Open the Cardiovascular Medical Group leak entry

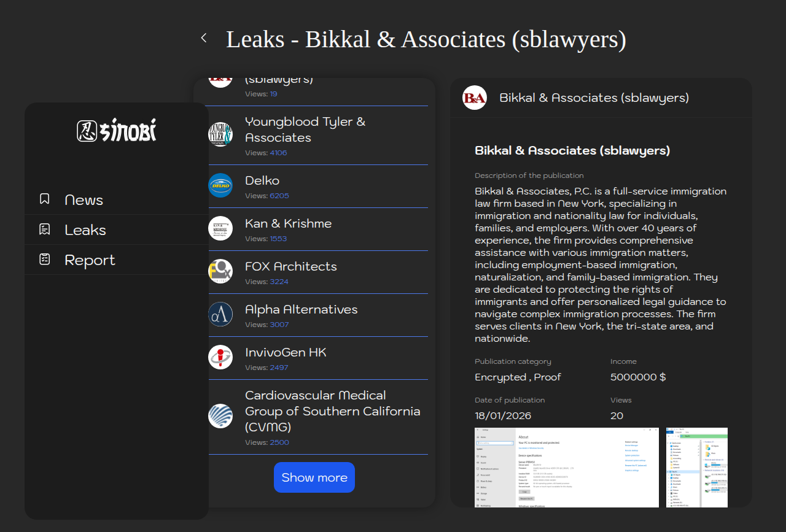pyautogui.click(x=332, y=411)
